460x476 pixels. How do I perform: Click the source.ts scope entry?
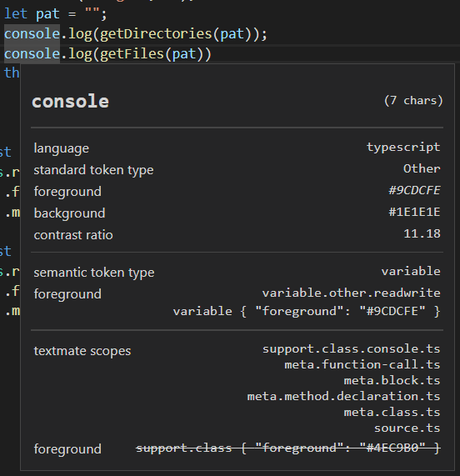point(407,428)
